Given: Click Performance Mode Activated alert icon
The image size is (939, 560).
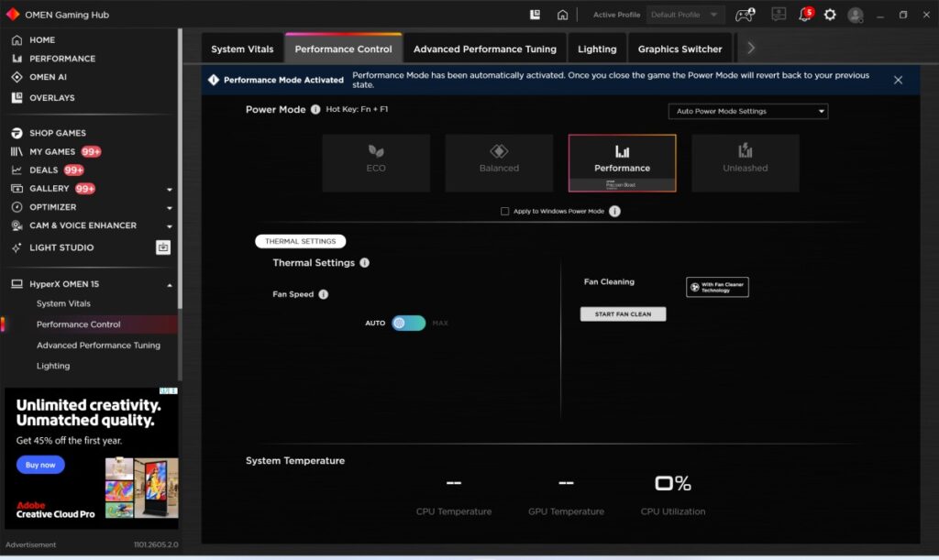Looking at the screenshot, I should pos(214,80).
